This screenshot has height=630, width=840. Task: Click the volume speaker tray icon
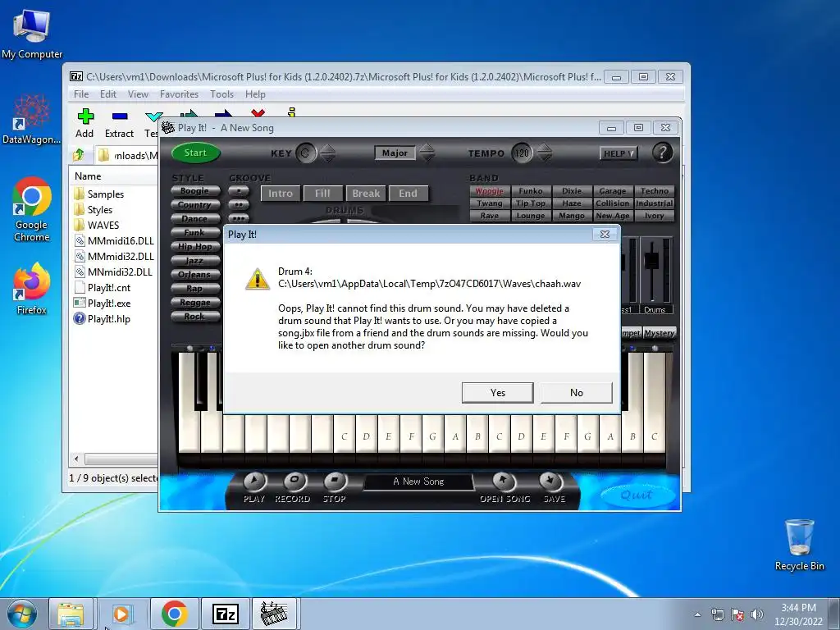coord(757,614)
